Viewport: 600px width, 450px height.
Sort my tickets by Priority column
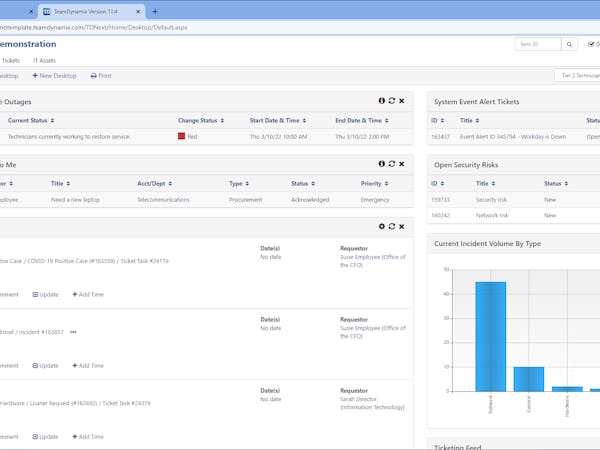pyautogui.click(x=374, y=184)
